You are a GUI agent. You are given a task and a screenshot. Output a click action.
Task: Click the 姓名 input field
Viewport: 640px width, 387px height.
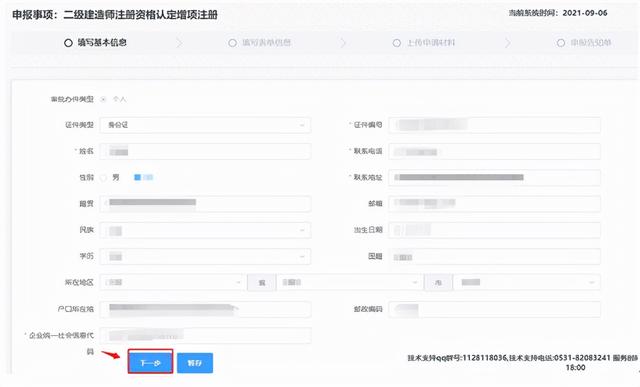click(205, 151)
